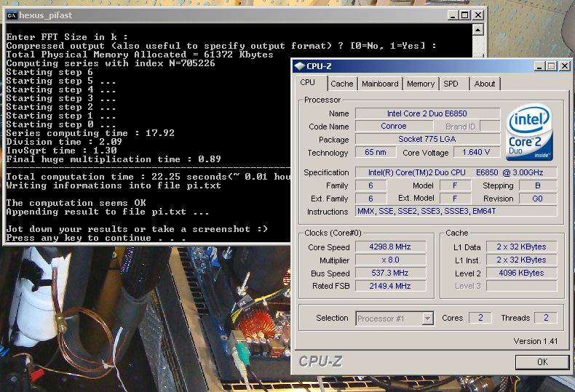
Task: Click the 'Computing series with index N=705226' line
Action: click(x=111, y=63)
